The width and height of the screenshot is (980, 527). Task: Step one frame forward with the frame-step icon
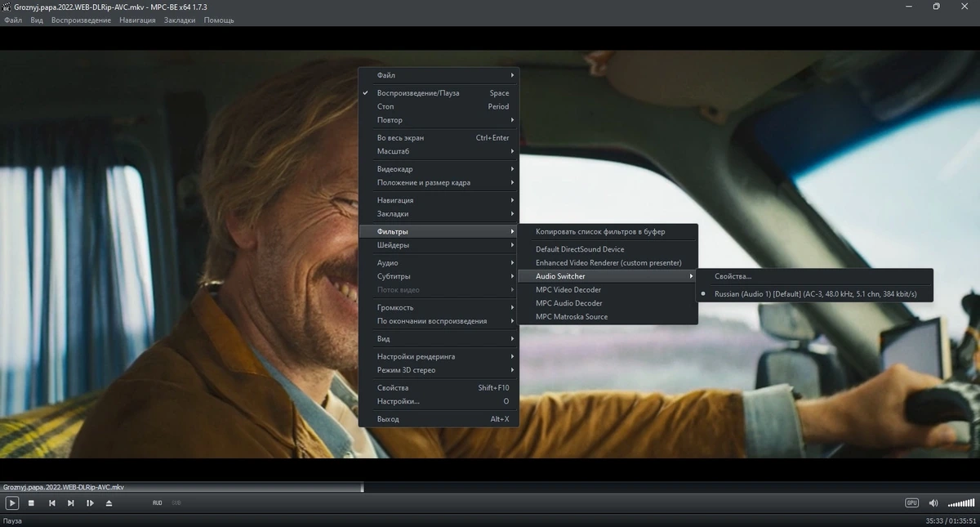click(x=90, y=503)
